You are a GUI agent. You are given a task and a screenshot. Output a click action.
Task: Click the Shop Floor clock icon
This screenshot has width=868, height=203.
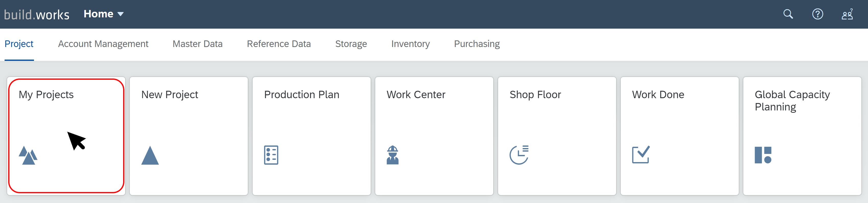click(x=519, y=155)
